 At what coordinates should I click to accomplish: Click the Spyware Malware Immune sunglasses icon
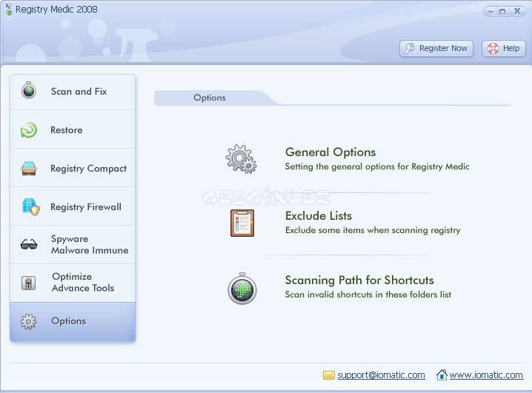(x=29, y=244)
